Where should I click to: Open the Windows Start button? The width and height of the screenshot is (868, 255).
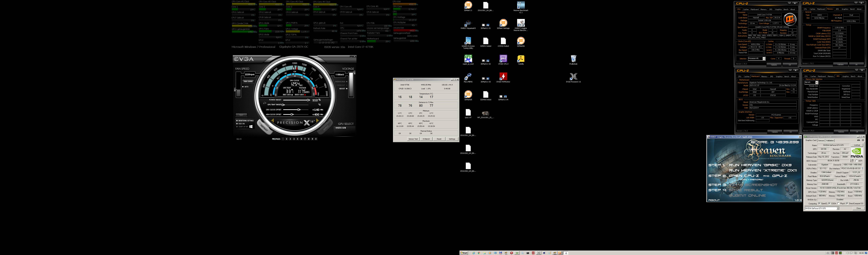coord(464,253)
